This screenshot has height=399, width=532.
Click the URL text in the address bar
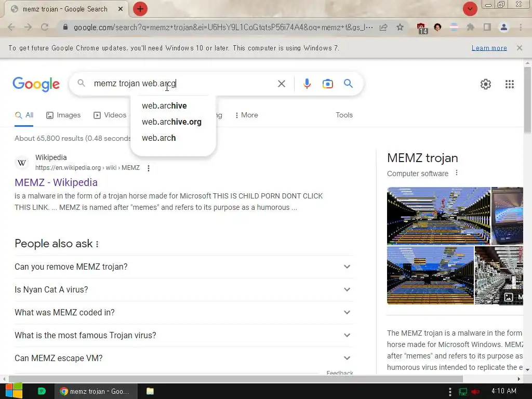point(223,27)
